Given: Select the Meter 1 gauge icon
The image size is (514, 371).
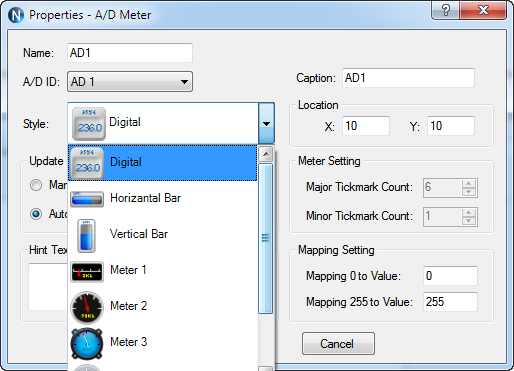Looking at the screenshot, I should [x=87, y=272].
